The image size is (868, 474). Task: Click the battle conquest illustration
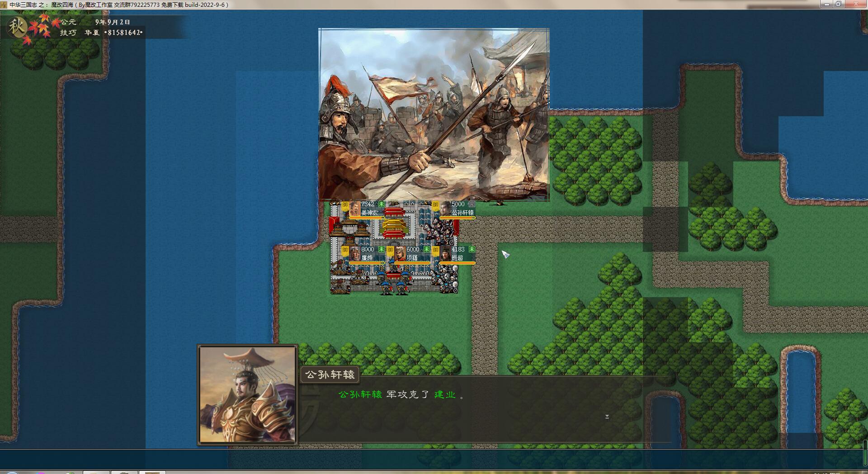tap(434, 115)
